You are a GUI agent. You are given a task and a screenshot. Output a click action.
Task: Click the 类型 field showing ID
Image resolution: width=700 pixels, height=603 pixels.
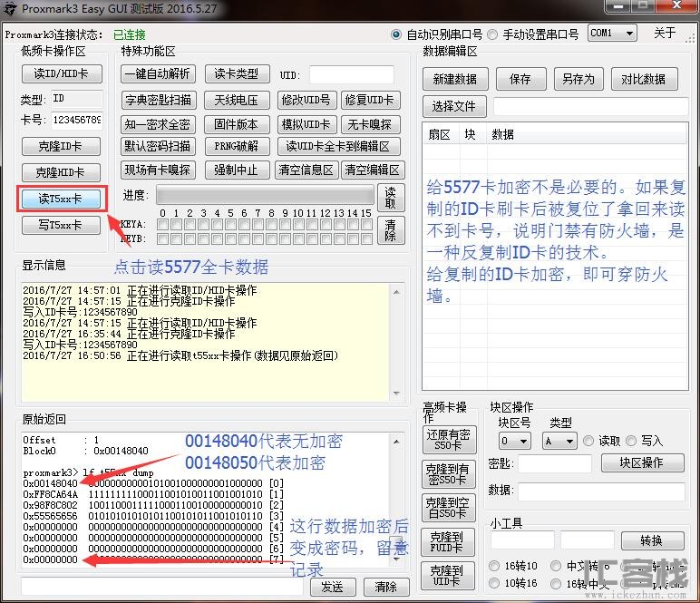(77, 99)
